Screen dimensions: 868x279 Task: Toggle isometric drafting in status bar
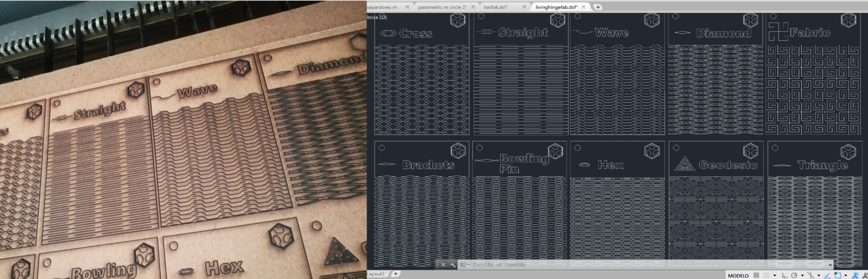(811, 276)
